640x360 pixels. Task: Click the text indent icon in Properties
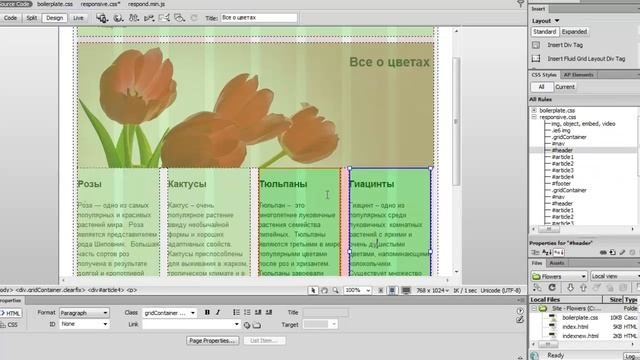pyautogui.click(x=269, y=312)
